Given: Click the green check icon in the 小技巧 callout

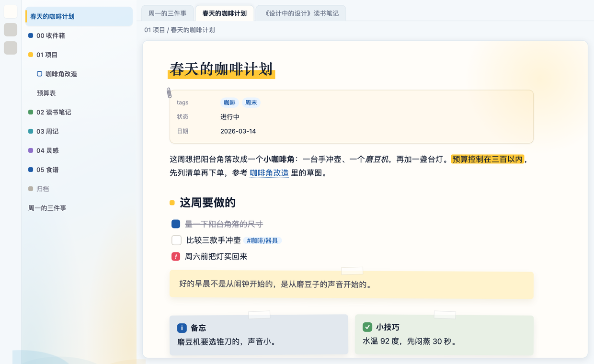Looking at the screenshot, I should [367, 327].
